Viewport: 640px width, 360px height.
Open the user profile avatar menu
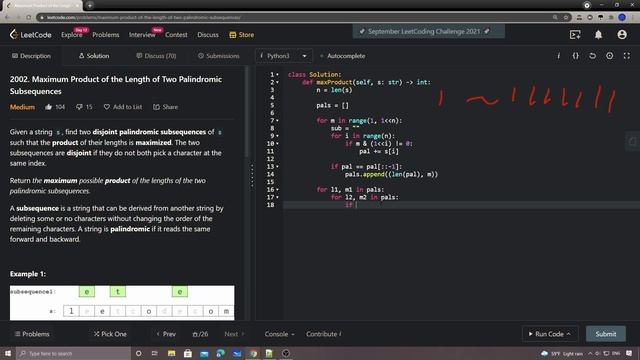(x=622, y=35)
